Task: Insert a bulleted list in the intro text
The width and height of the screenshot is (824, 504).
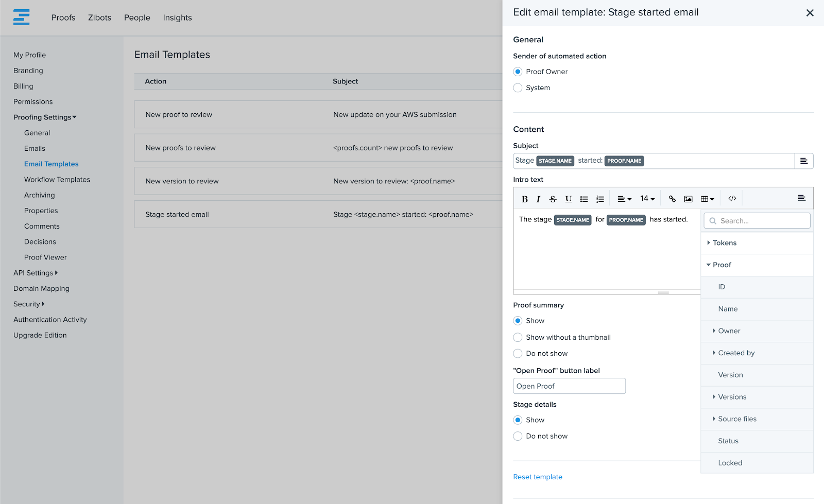Action: coord(584,199)
